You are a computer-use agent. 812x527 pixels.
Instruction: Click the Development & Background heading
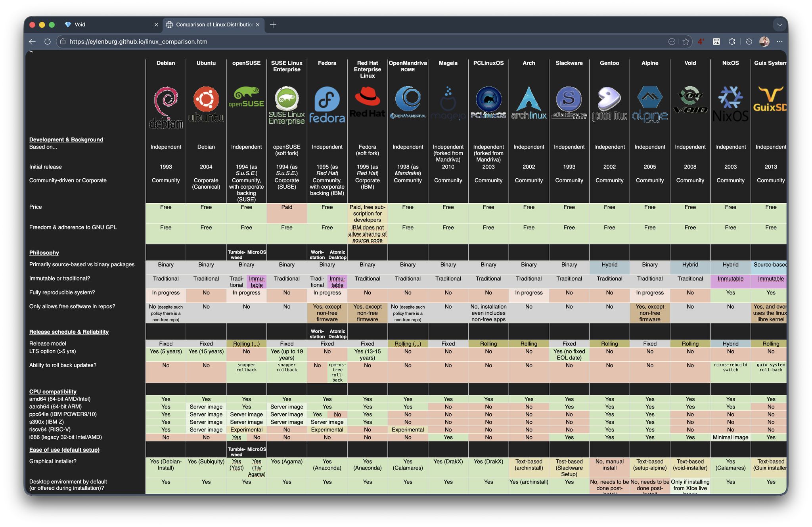(x=66, y=139)
